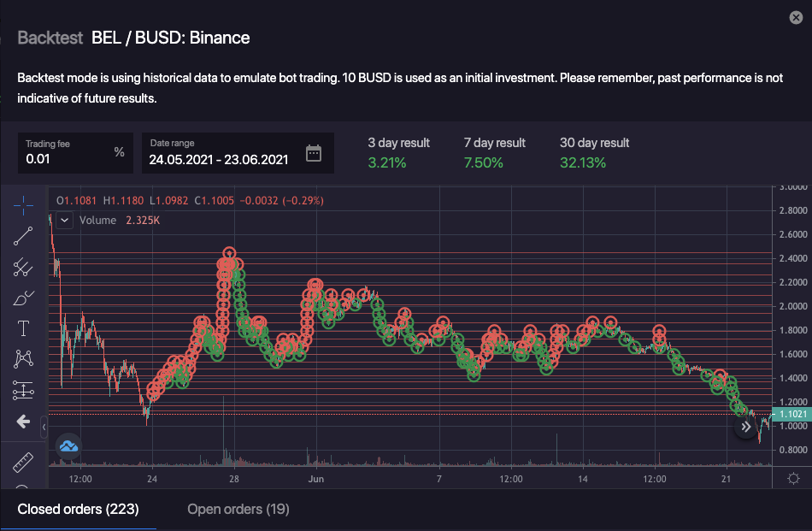Viewport: 812px width, 531px height.
Task: Select the XABCD pattern tool
Action: tap(23, 360)
